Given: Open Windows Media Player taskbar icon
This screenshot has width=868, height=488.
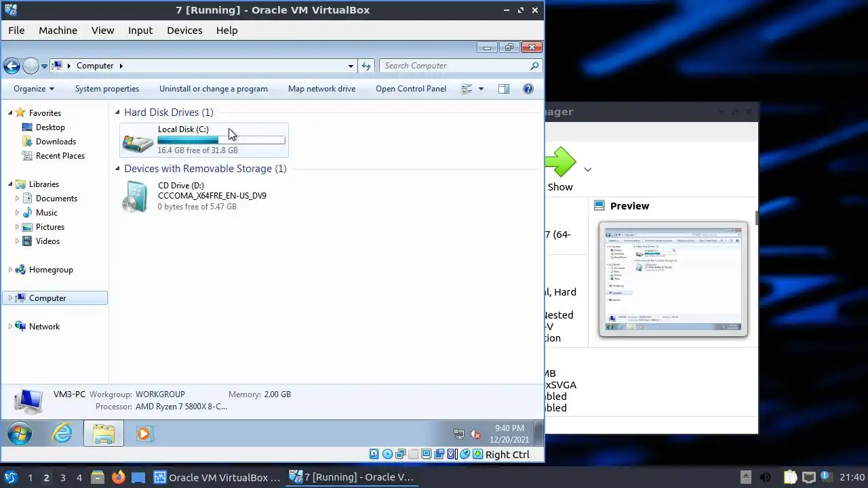Looking at the screenshot, I should click(x=144, y=434).
